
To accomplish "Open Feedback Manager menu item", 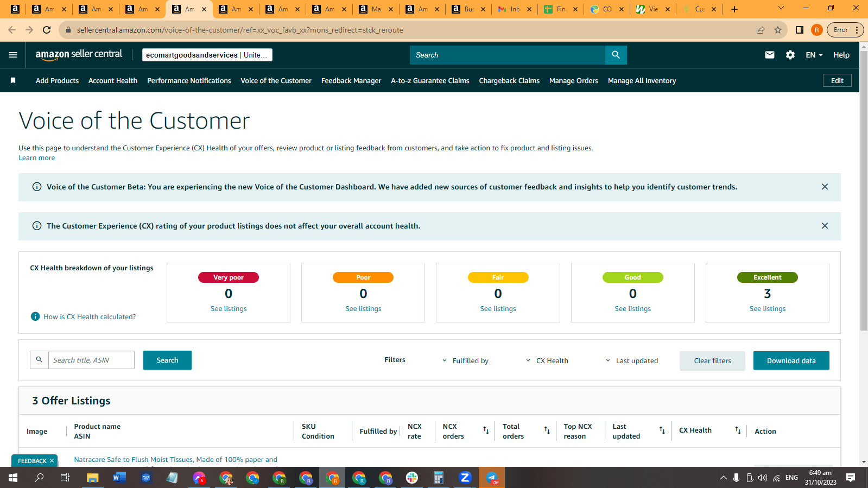I will tap(351, 80).
